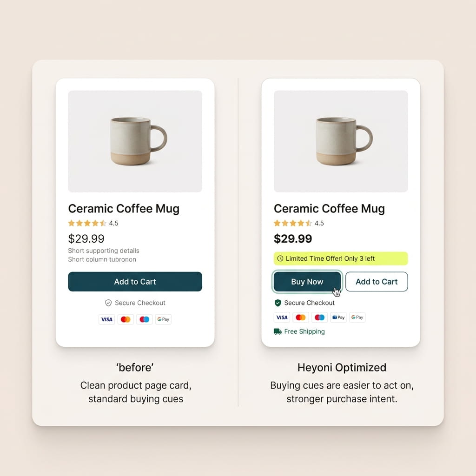Click the outlined shield icon beside Secure Checkout
Viewport: 476px width, 476px height.
(108, 303)
